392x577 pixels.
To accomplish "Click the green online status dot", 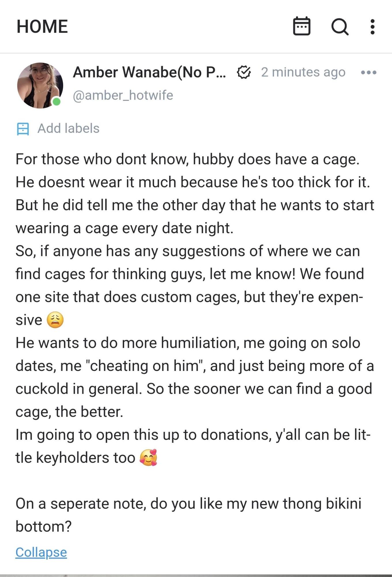I will click(57, 101).
